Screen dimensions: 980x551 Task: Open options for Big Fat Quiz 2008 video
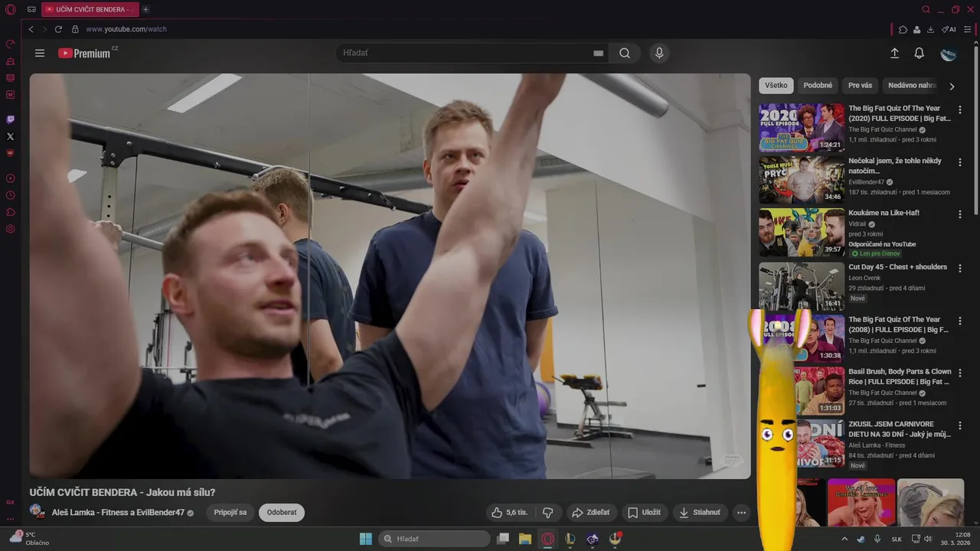pos(960,321)
